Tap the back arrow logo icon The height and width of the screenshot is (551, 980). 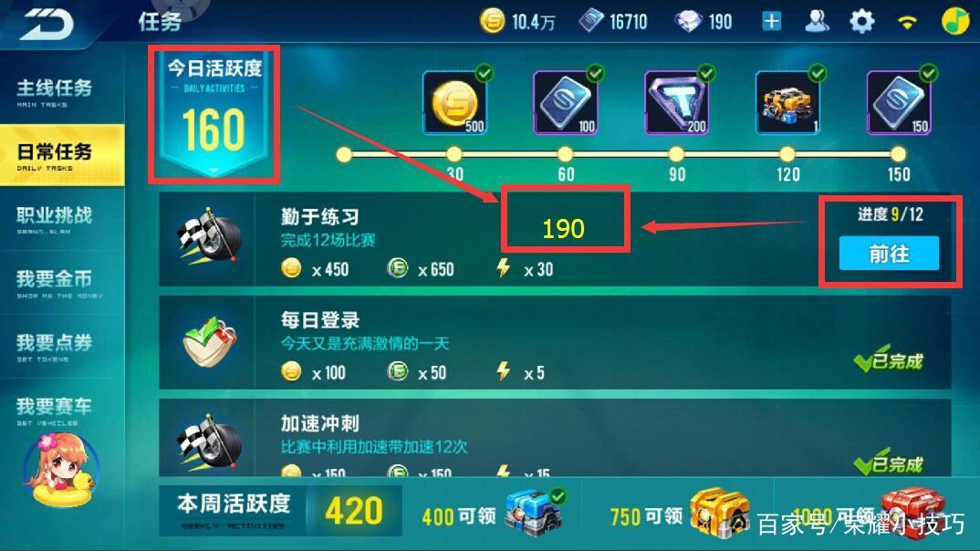(x=46, y=25)
